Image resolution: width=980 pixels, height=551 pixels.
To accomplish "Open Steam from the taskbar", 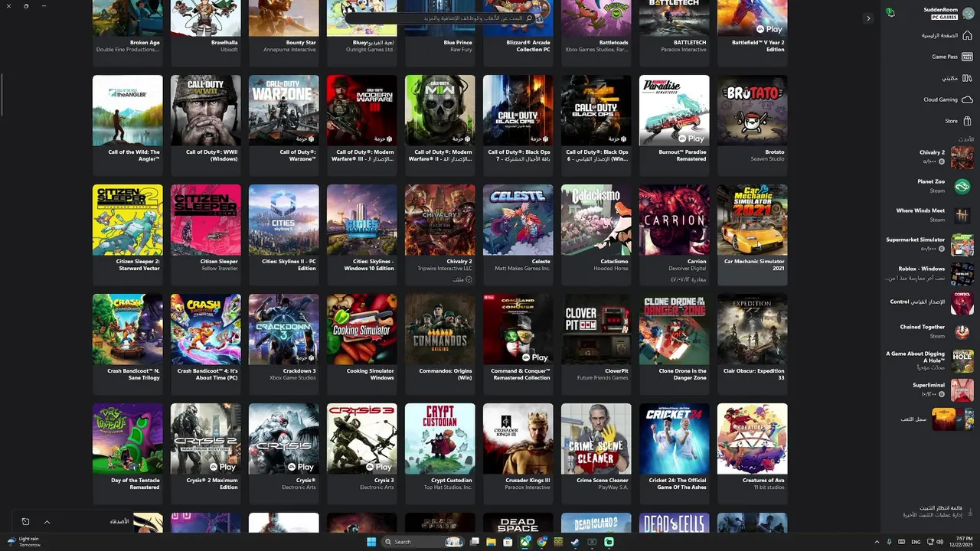I will click(575, 542).
